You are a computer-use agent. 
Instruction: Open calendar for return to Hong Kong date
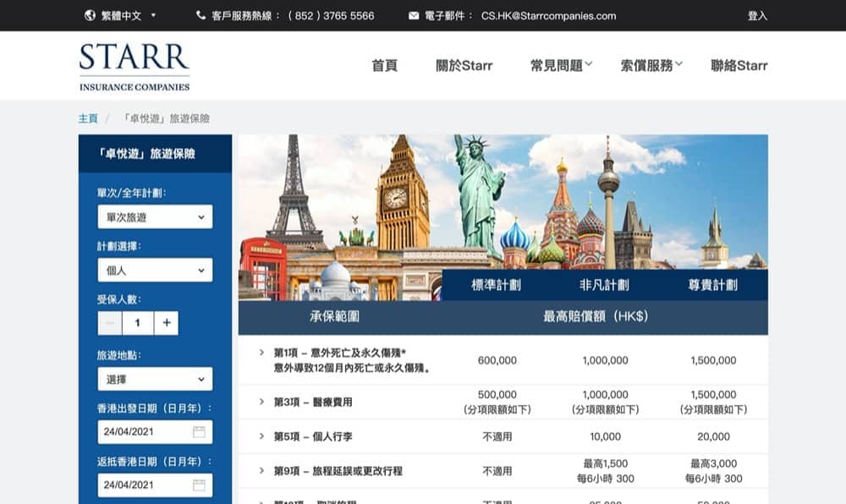(199, 485)
